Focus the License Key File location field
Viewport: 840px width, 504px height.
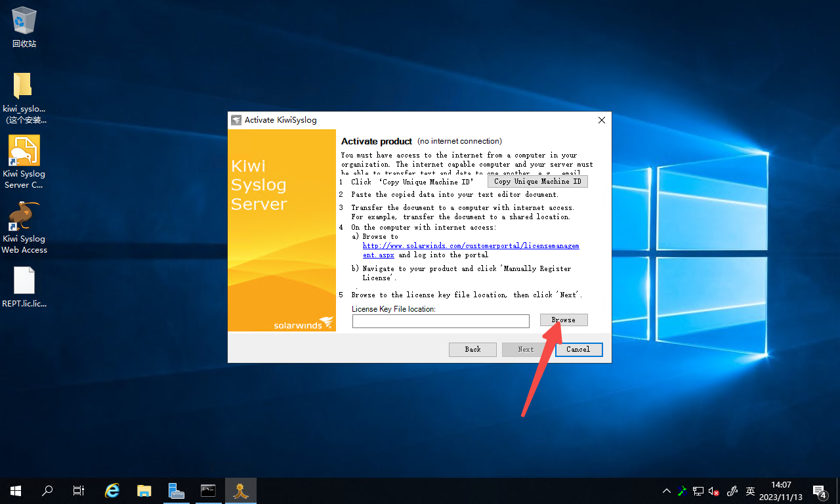pyautogui.click(x=440, y=321)
